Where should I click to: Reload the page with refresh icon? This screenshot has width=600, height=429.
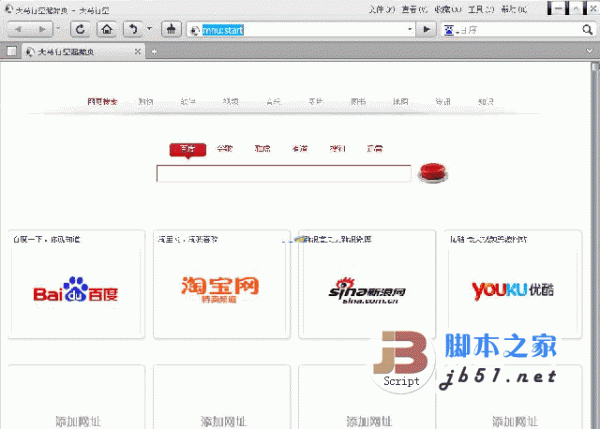[x=80, y=29]
